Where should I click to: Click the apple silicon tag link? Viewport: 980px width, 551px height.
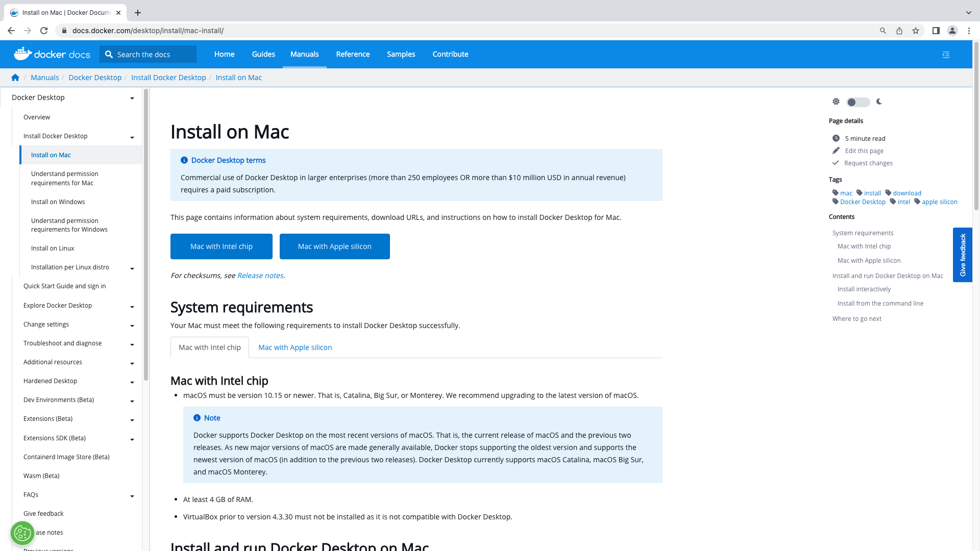tap(939, 202)
